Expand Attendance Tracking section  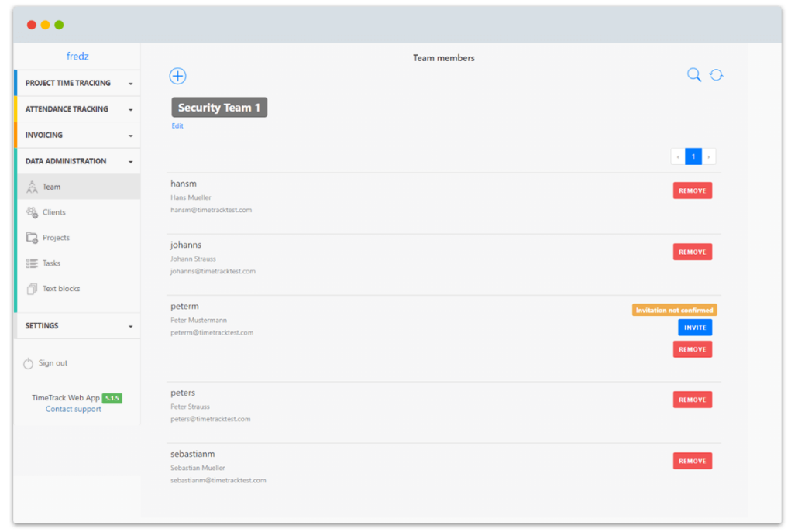click(77, 109)
